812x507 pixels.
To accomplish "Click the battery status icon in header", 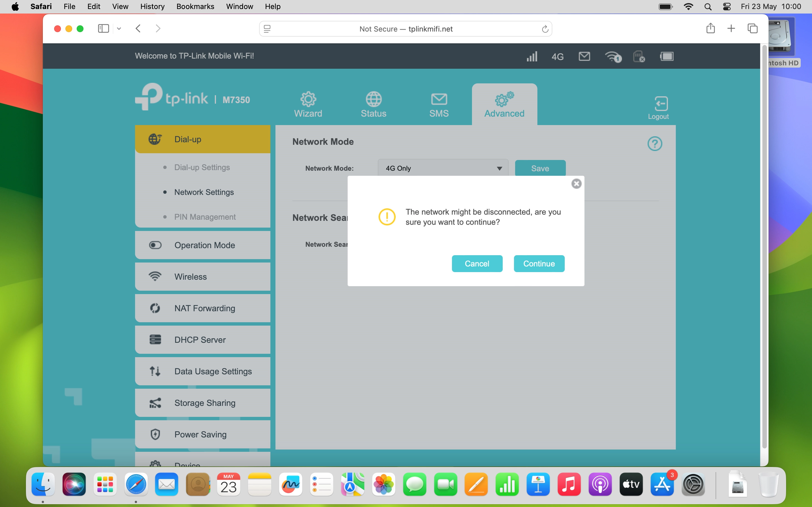I will point(667,56).
